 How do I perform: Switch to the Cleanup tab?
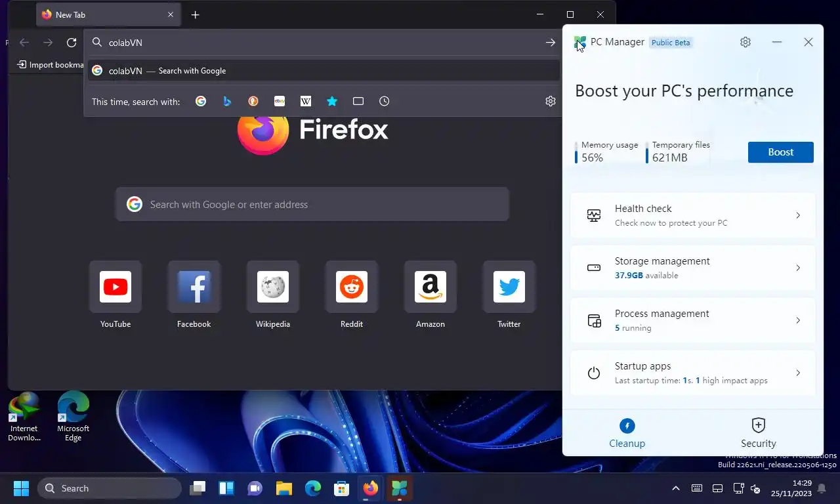click(627, 433)
